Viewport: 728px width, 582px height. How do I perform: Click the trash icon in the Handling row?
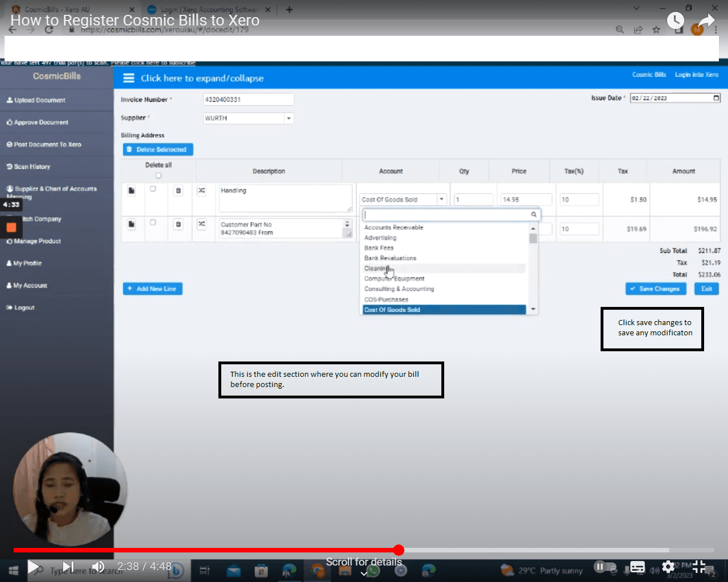pyautogui.click(x=178, y=190)
